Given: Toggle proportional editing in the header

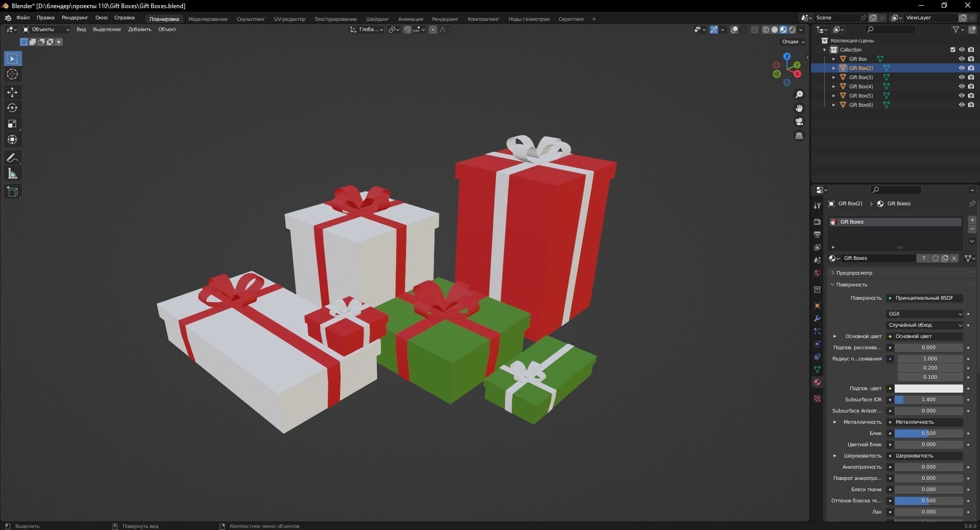Looking at the screenshot, I should [x=432, y=30].
